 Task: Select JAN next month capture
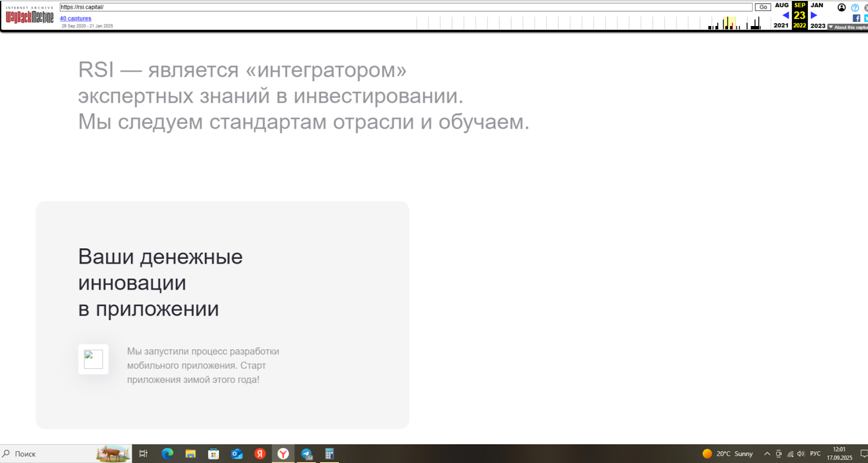(x=817, y=5)
